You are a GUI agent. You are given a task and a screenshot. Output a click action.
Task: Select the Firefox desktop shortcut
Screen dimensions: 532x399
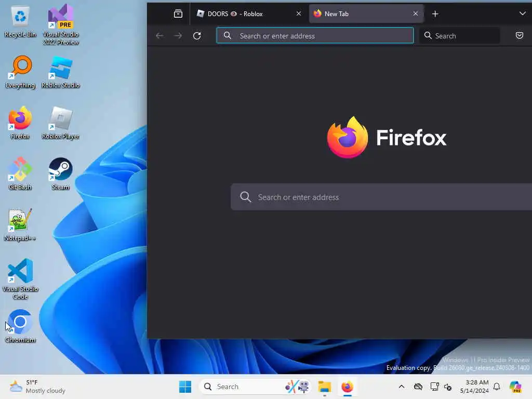pos(20,123)
